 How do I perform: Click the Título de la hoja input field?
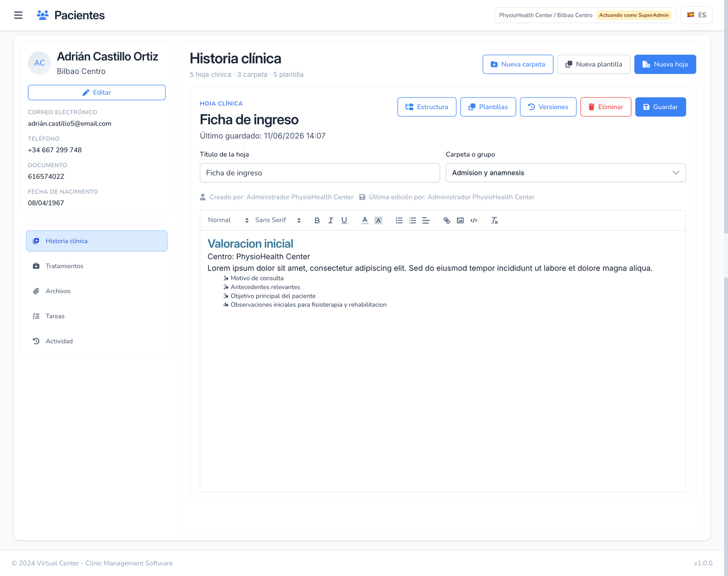[320, 173]
